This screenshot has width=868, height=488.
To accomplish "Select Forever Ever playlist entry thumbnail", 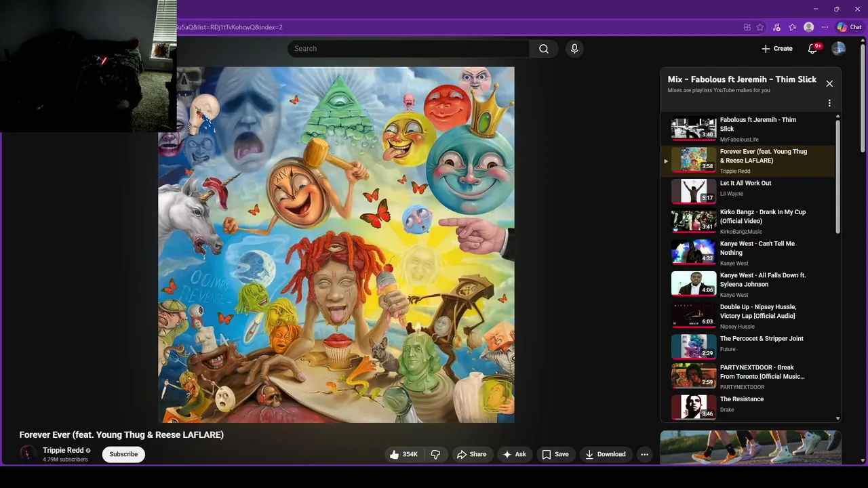I will (x=694, y=161).
